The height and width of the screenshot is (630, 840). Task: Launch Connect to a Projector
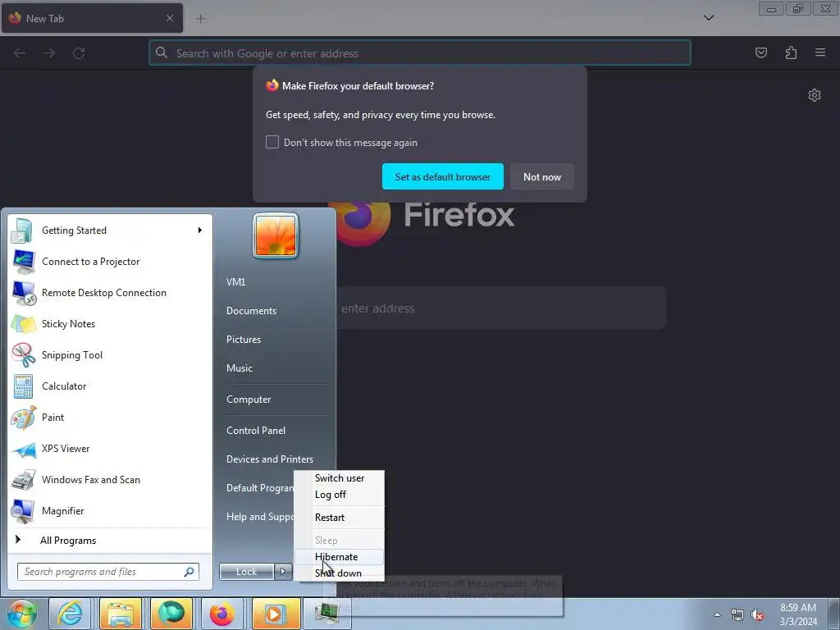110,262
